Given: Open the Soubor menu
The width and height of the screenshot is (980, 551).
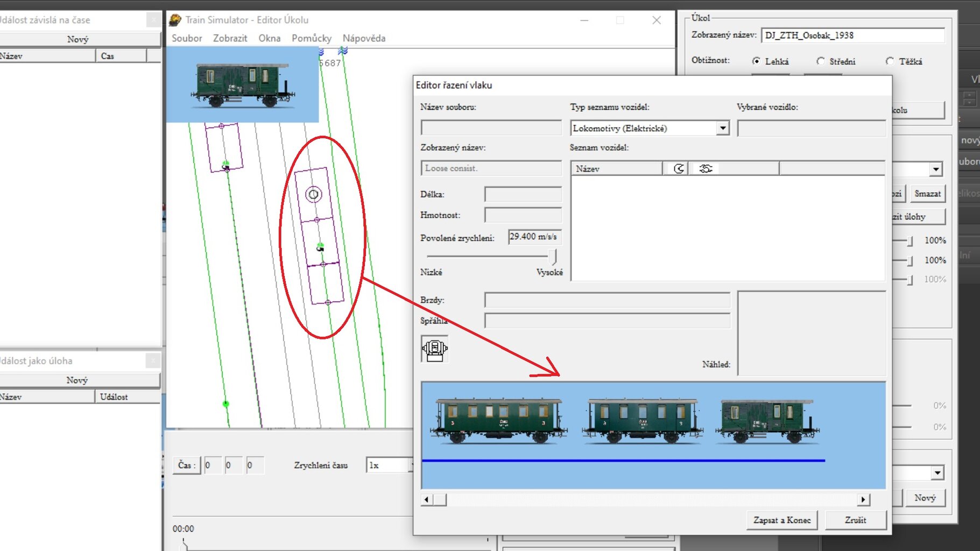Looking at the screenshot, I should [187, 38].
